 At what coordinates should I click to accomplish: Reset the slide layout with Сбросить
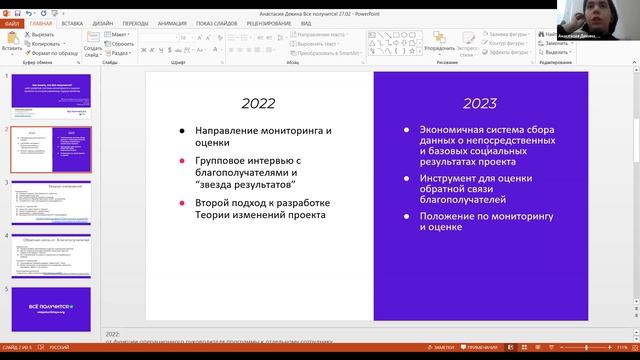[x=119, y=44]
